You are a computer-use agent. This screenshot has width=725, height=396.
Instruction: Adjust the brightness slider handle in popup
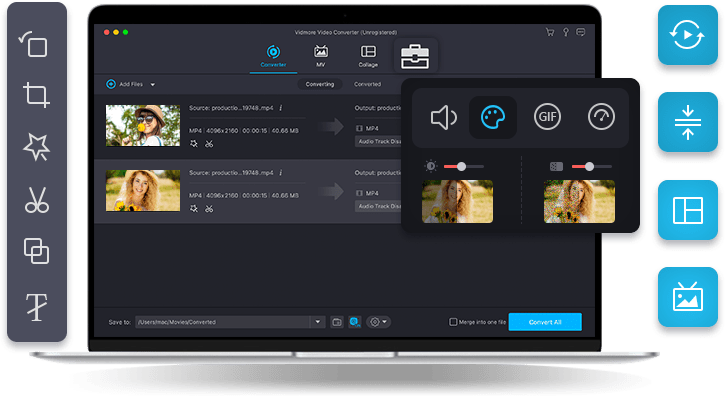(x=461, y=167)
